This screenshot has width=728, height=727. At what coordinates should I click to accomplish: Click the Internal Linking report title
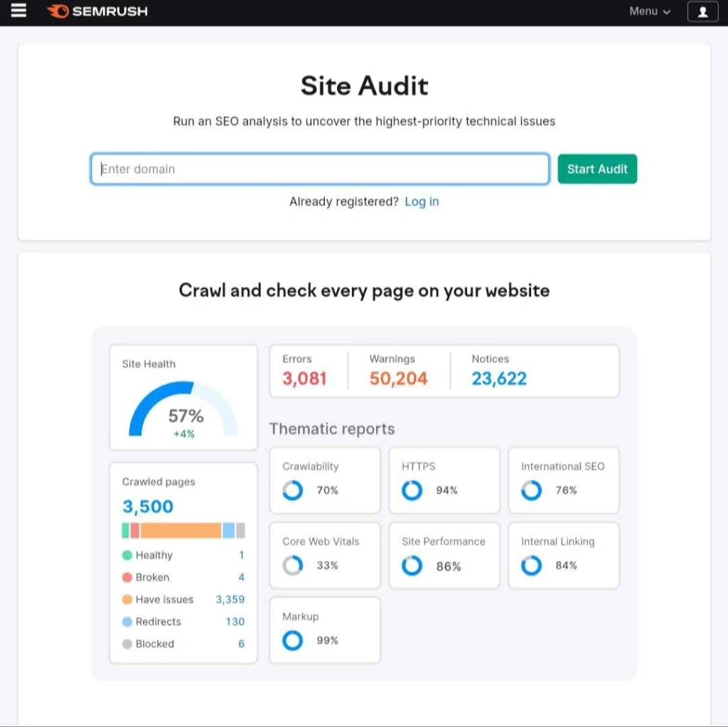pos(557,541)
